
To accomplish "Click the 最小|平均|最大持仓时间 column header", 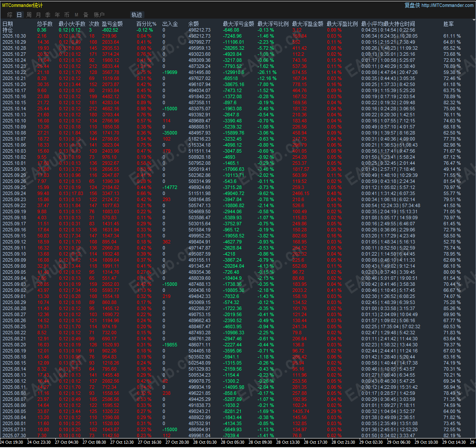I will (388, 24).
